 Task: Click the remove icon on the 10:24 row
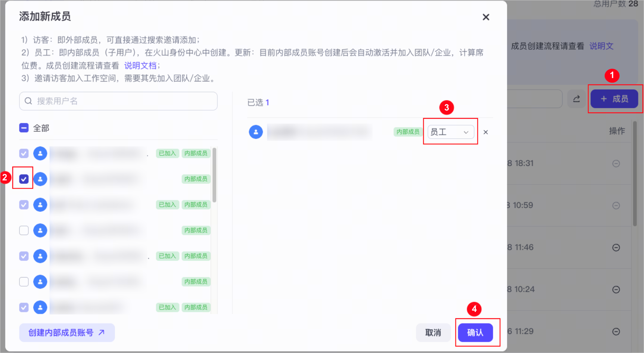tap(616, 289)
